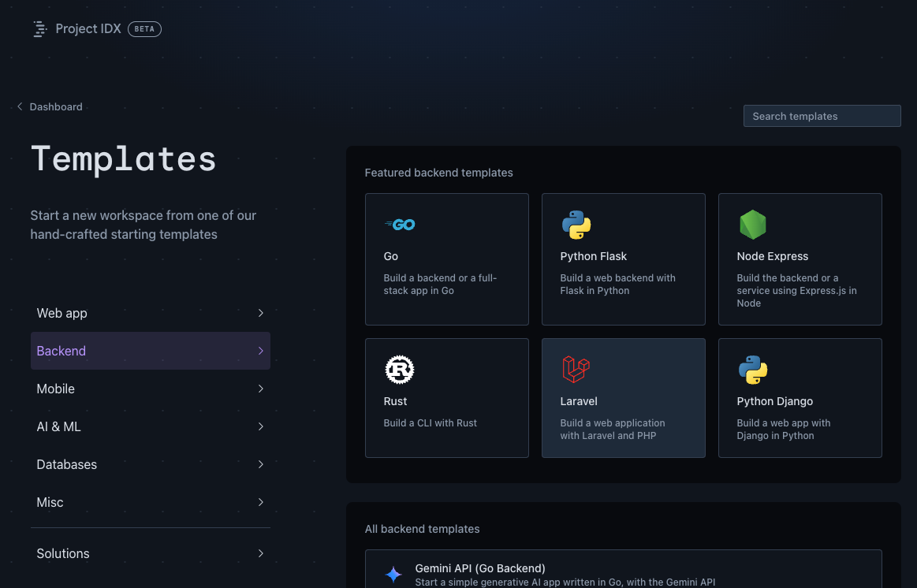Click the Rust gear logo icon
Image resolution: width=917 pixels, height=588 pixels.
pyautogui.click(x=400, y=370)
